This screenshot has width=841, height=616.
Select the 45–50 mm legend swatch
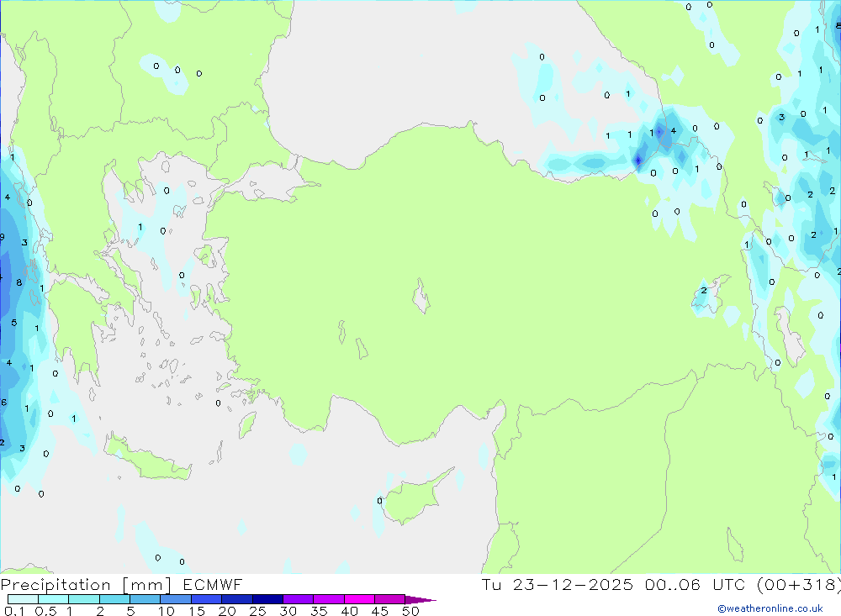(x=390, y=599)
